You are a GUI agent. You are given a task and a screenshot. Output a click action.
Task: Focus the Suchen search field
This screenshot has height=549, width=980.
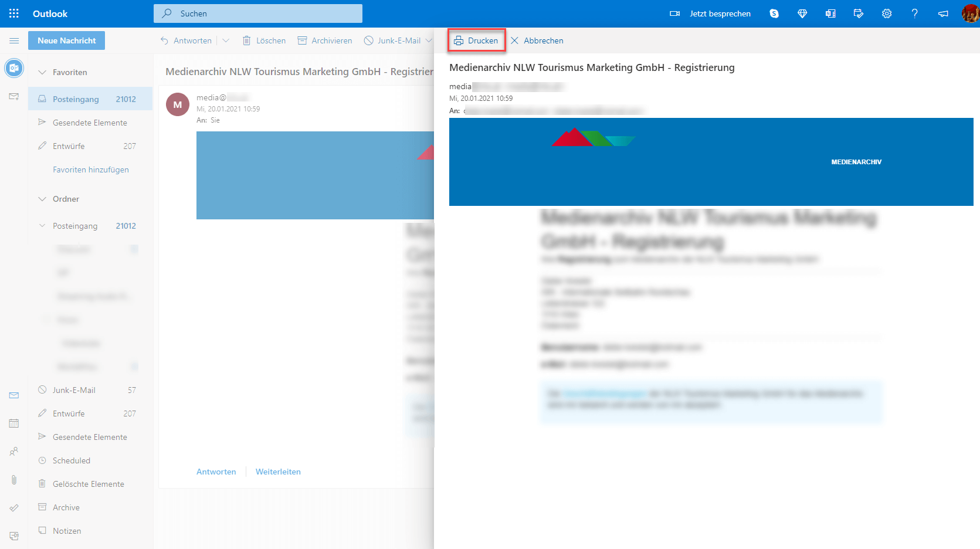coord(258,13)
